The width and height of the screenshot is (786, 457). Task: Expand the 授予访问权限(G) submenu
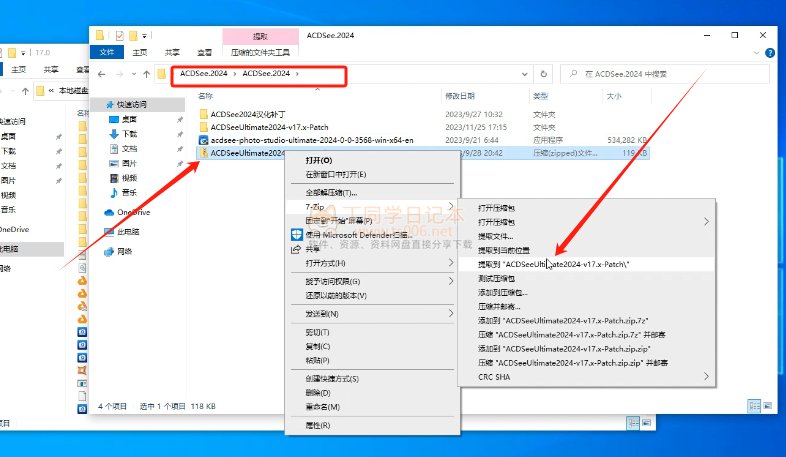click(372, 282)
